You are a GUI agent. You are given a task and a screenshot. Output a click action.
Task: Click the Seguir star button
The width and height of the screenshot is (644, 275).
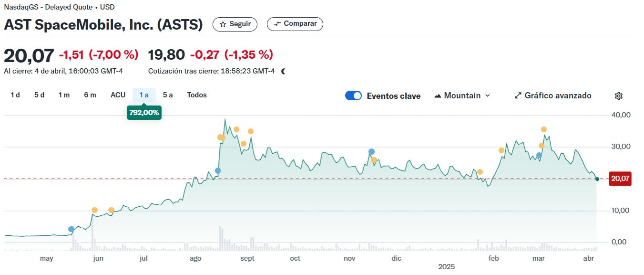pos(235,24)
